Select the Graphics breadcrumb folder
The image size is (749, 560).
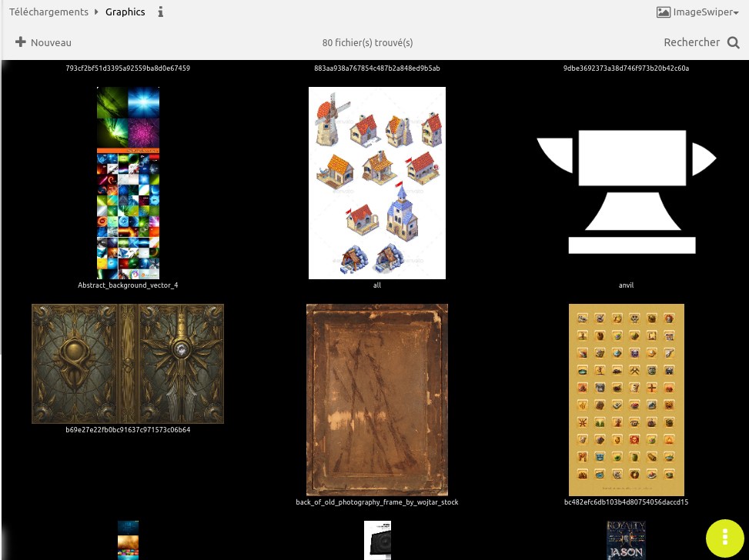tap(125, 12)
